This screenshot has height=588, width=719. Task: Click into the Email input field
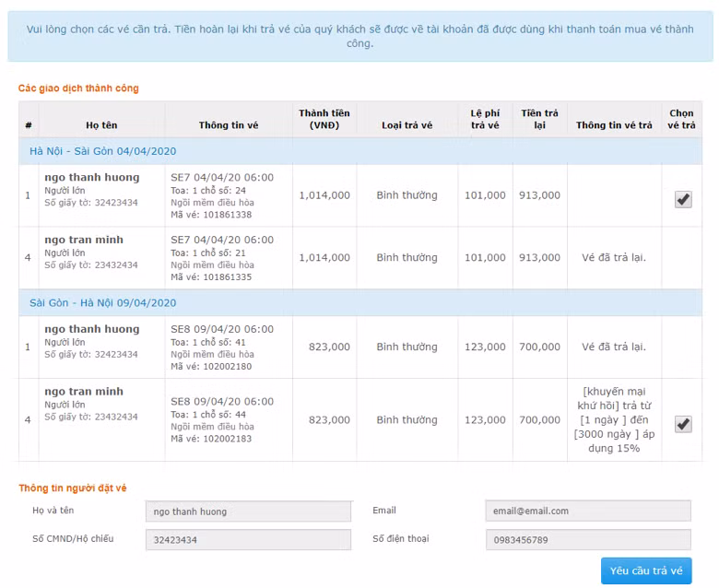click(587, 511)
